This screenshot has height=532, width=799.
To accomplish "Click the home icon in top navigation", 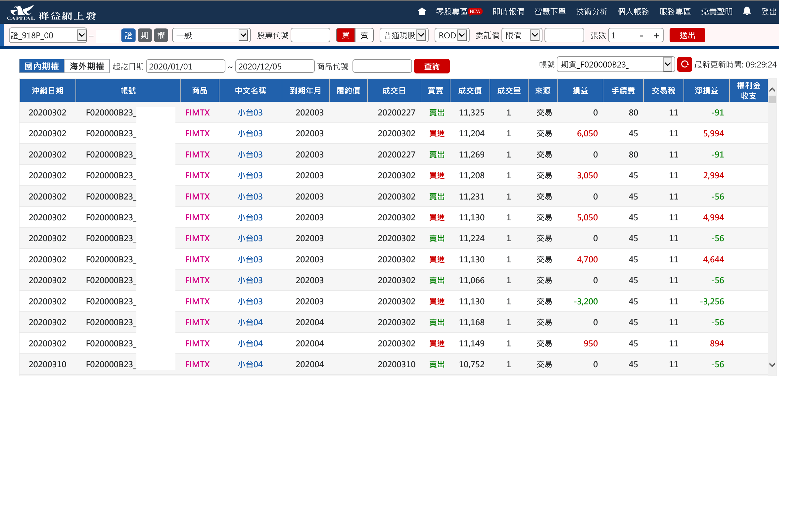I will (x=422, y=11).
